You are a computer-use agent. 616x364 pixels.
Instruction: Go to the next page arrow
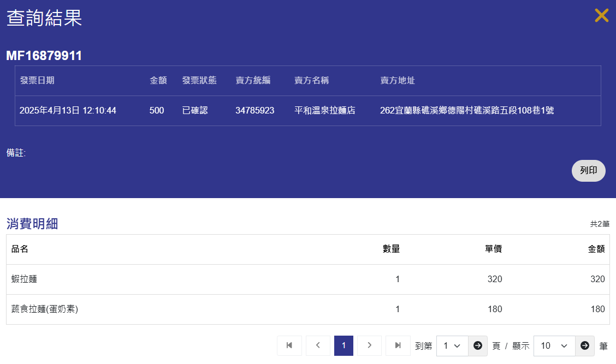click(x=370, y=345)
